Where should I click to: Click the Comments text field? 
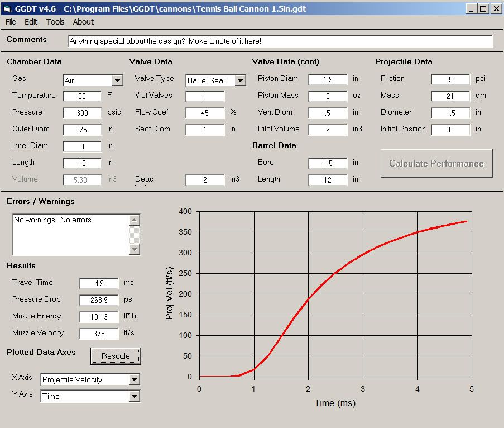click(280, 41)
